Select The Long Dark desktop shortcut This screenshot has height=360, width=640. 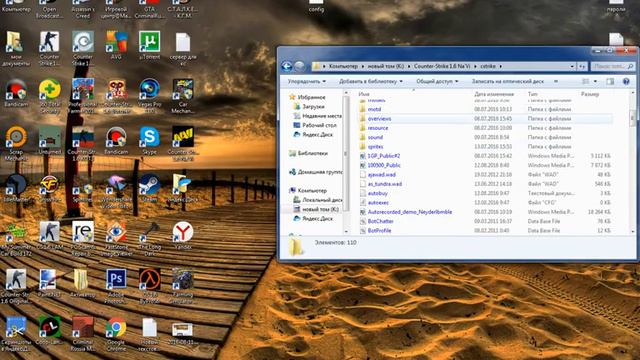pyautogui.click(x=149, y=239)
